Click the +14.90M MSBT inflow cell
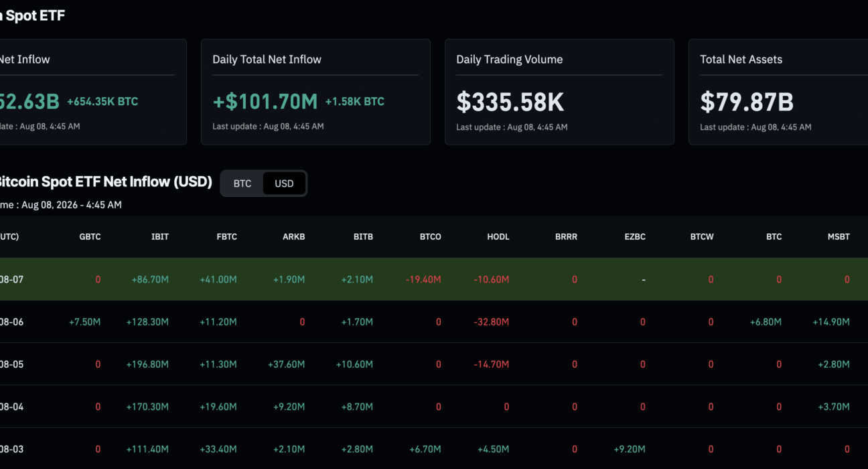The width and height of the screenshot is (868, 469). (x=831, y=322)
